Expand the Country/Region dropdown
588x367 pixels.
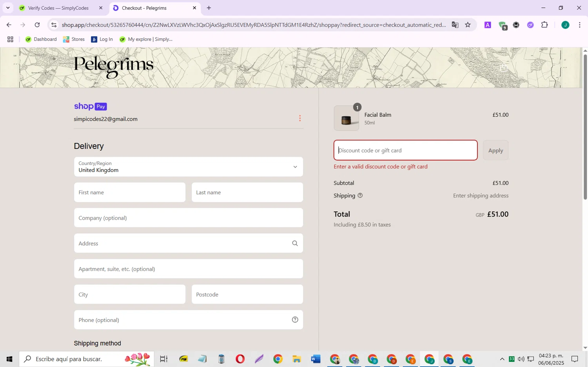point(189,167)
